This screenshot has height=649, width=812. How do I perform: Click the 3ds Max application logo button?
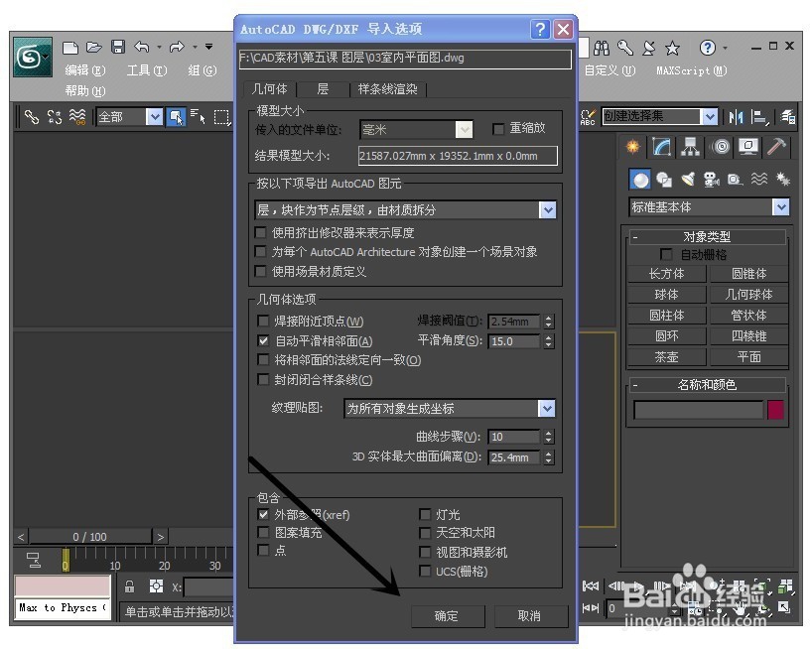point(33,57)
